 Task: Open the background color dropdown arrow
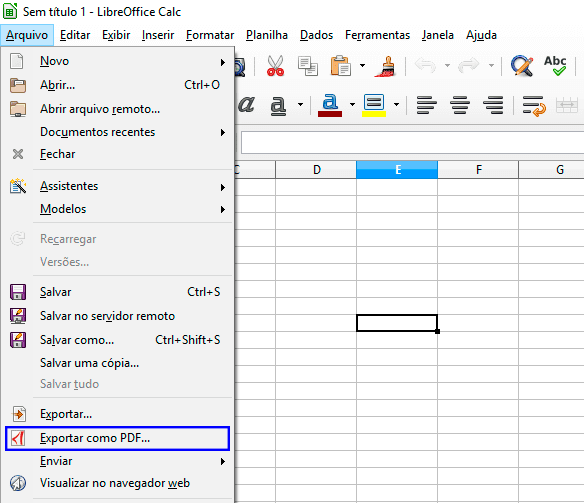pos(397,105)
